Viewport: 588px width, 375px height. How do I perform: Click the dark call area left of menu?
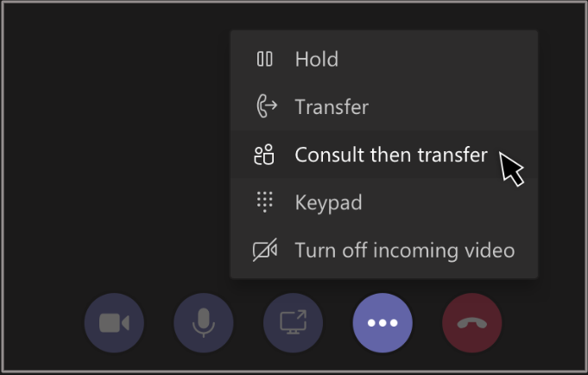coord(112,156)
